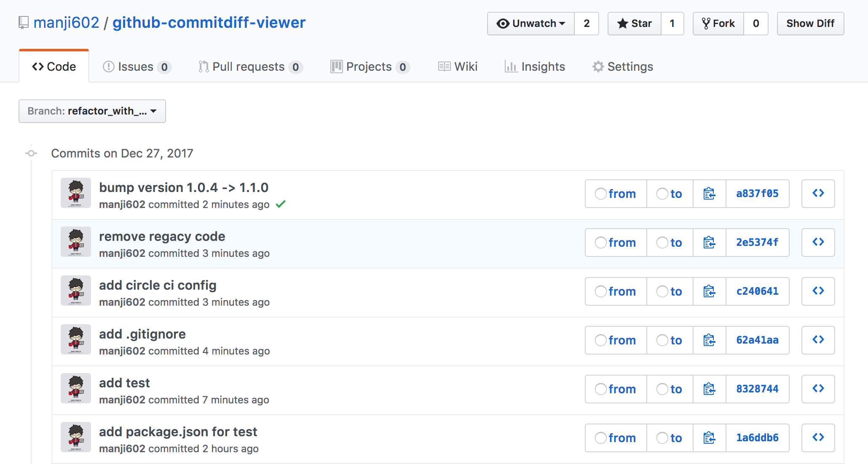View the forks count 0

coord(756,24)
